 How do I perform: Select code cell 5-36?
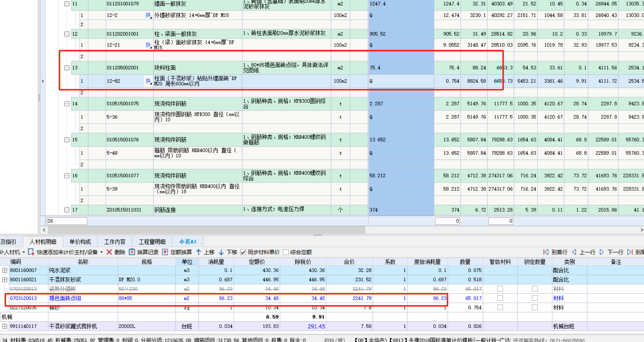pyautogui.click(x=129, y=117)
